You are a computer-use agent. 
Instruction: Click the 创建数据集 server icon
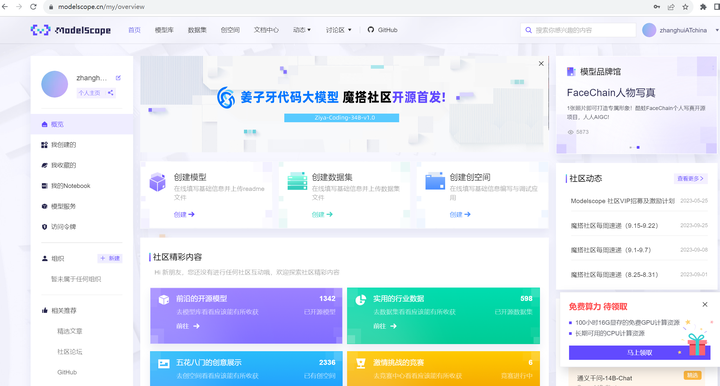297,181
